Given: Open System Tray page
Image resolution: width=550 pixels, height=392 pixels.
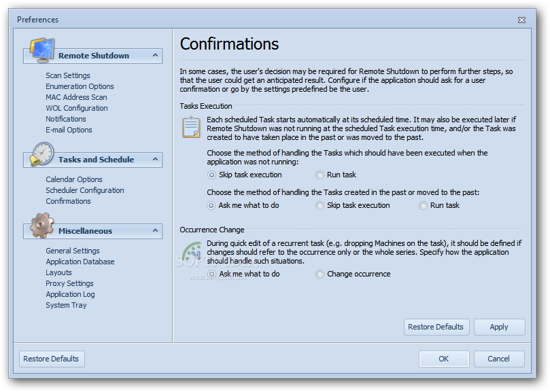Looking at the screenshot, I should coord(66,305).
